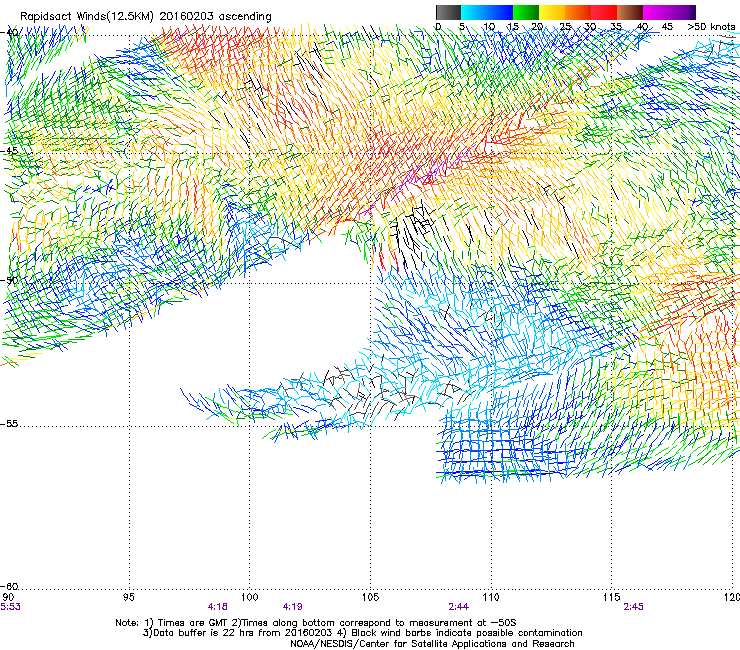Click the 2:44 pass time label

(x=459, y=607)
